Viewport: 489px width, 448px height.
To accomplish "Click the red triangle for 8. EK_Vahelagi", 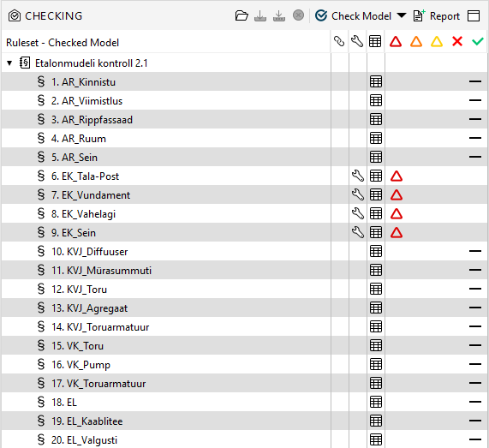I will (x=397, y=213).
